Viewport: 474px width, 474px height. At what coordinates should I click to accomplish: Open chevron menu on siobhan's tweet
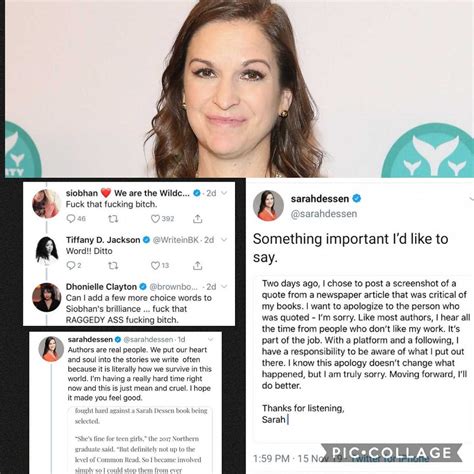224,193
